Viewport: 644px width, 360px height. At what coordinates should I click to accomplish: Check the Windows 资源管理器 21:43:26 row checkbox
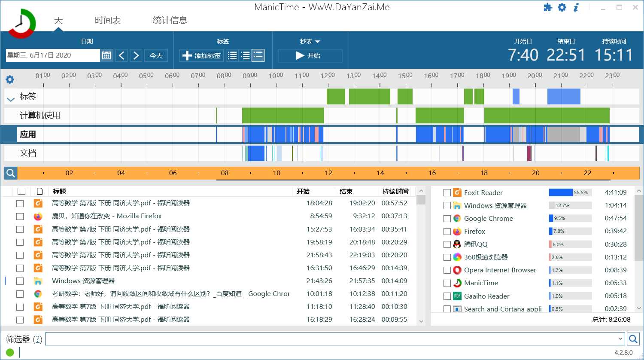click(x=20, y=281)
